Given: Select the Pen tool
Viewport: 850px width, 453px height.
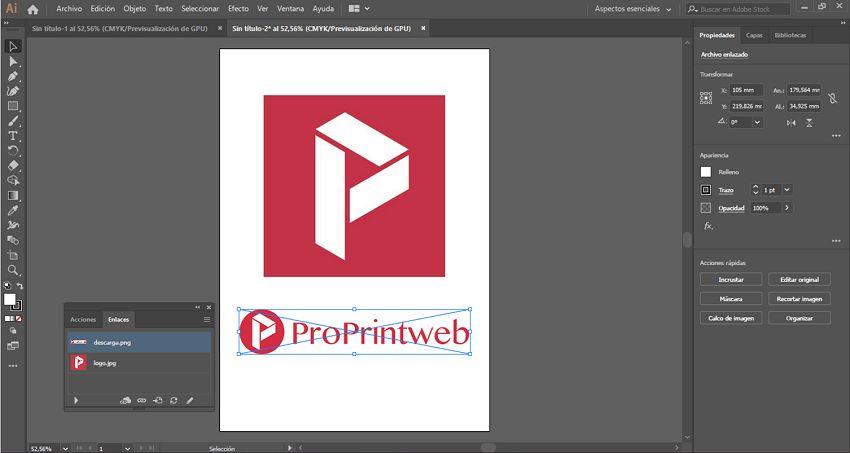Looking at the screenshot, I should pyautogui.click(x=13, y=76).
